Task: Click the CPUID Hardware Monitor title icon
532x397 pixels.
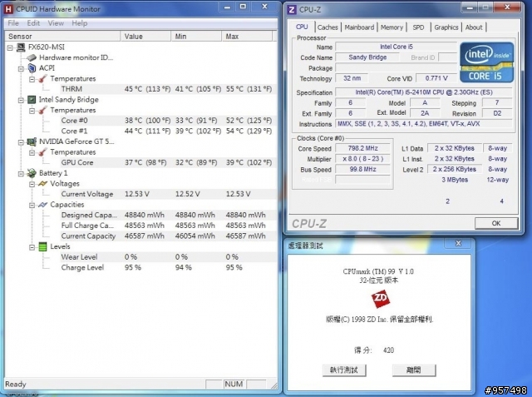Action: tap(8, 9)
